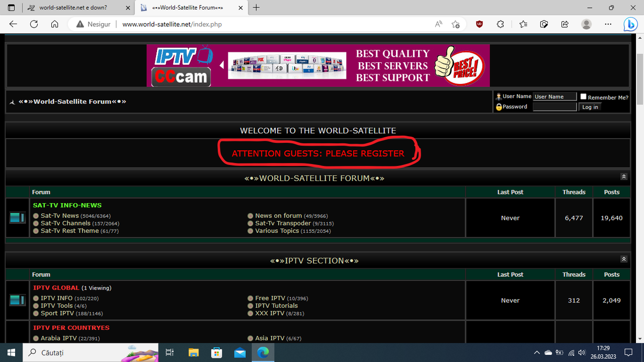
Task: Click the User Name input field
Action: click(x=554, y=97)
